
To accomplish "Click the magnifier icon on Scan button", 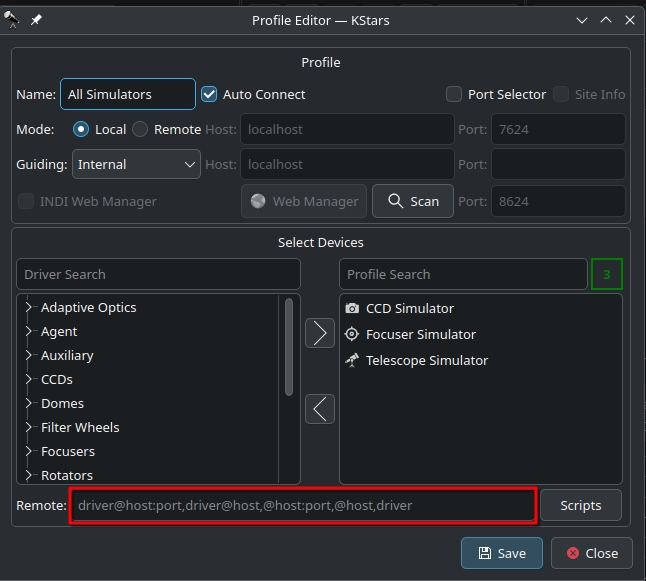I will click(x=396, y=201).
